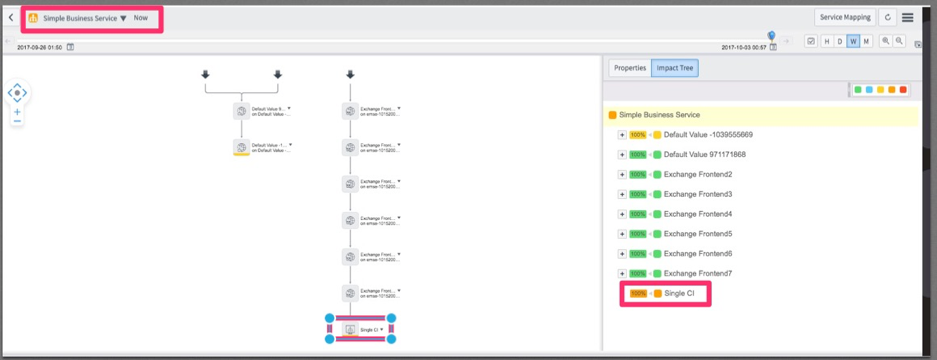Viewport: 937px width, 360px height.
Task: Click the timeline slider track
Action: (394, 40)
